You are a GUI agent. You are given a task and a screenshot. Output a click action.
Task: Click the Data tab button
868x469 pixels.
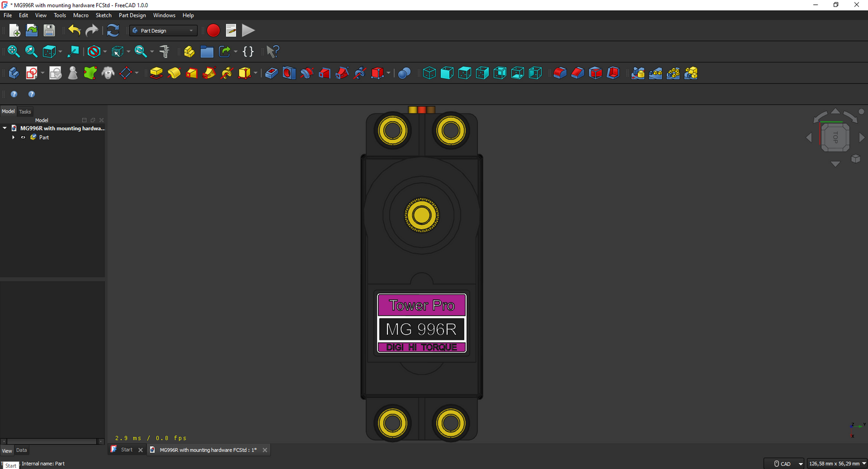[22, 450]
